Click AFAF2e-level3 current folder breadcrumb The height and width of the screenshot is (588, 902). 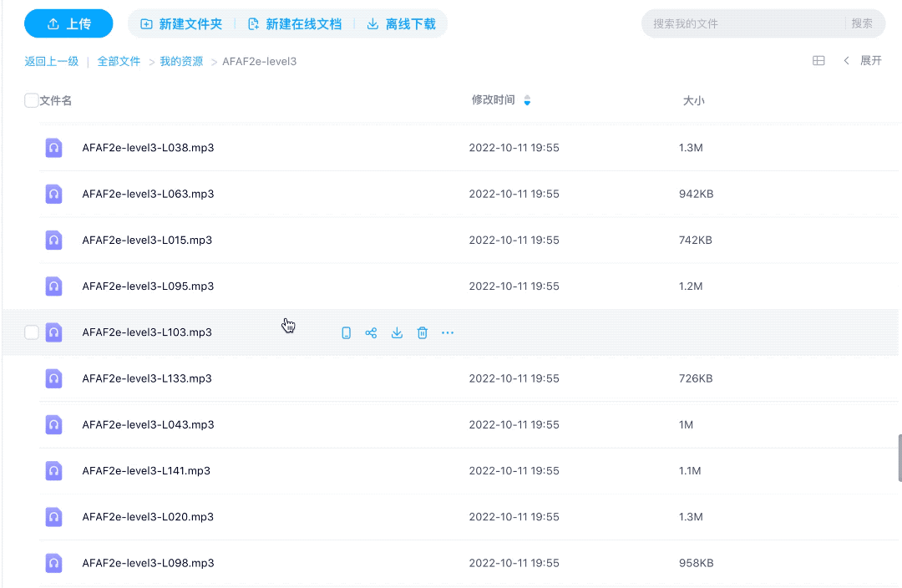tap(260, 62)
